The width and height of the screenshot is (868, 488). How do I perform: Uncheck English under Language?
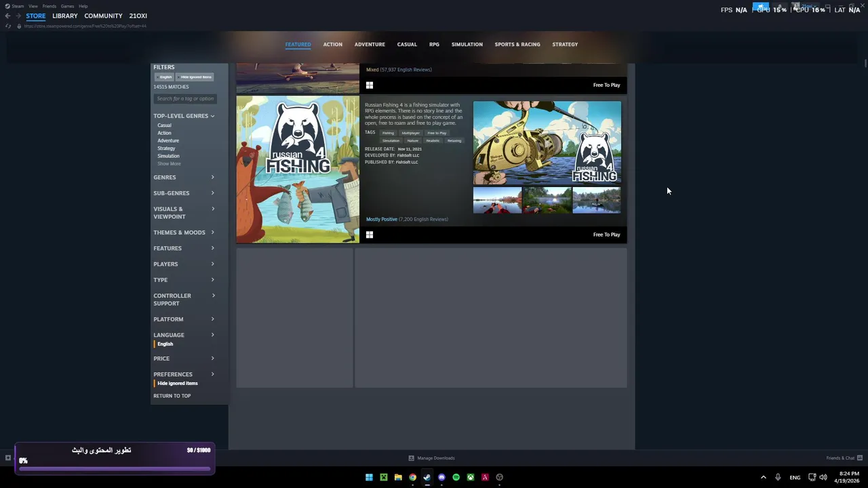tap(165, 344)
